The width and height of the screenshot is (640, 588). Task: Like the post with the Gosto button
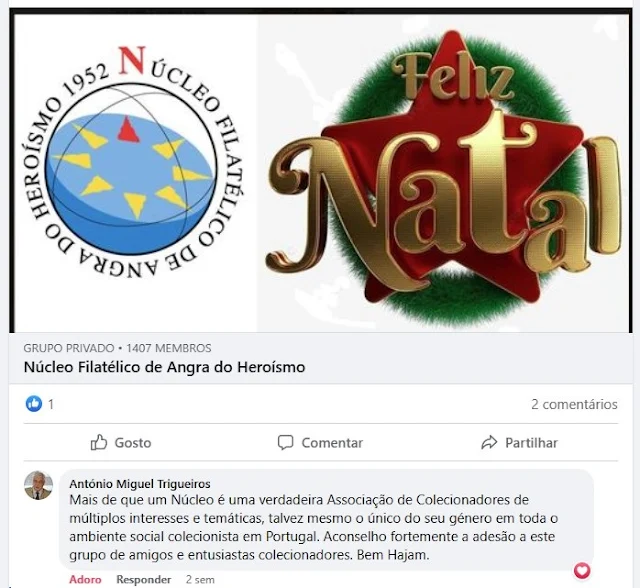(121, 442)
